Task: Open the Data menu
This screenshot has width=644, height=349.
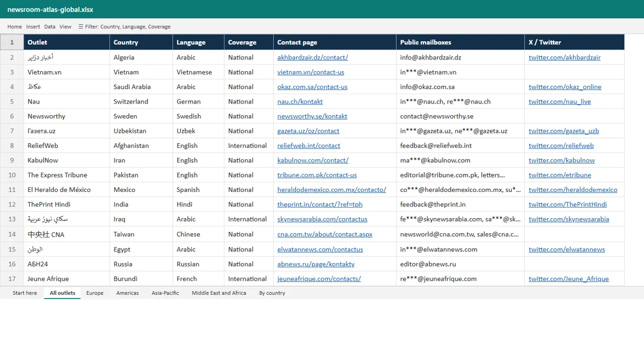Action: pyautogui.click(x=49, y=26)
